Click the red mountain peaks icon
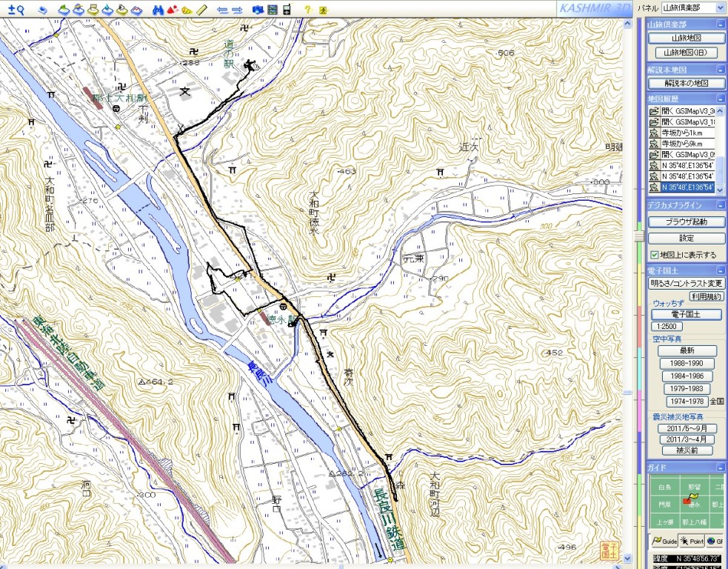The height and width of the screenshot is (569, 728). click(x=173, y=10)
